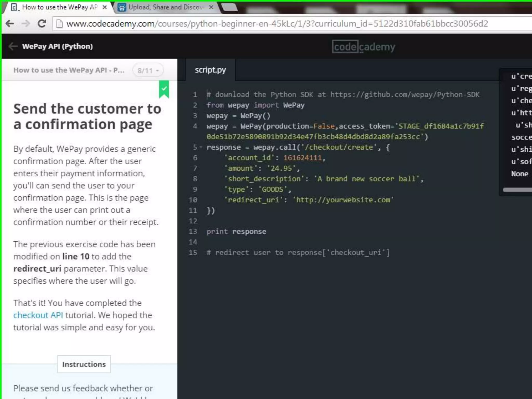532x399 pixels.
Task: Follow the 'checkout API' hyperlink
Action: (x=38, y=315)
